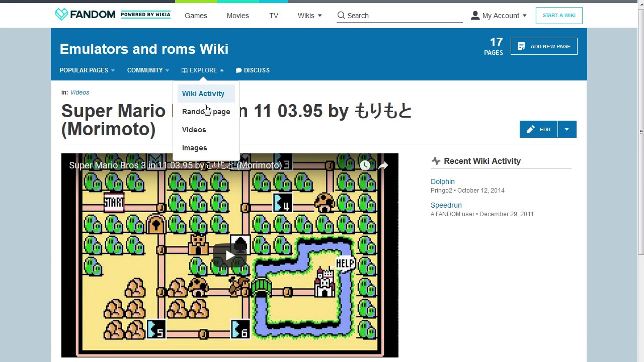Click the Edit button label
Viewport: 644px width, 362px height.
(545, 130)
